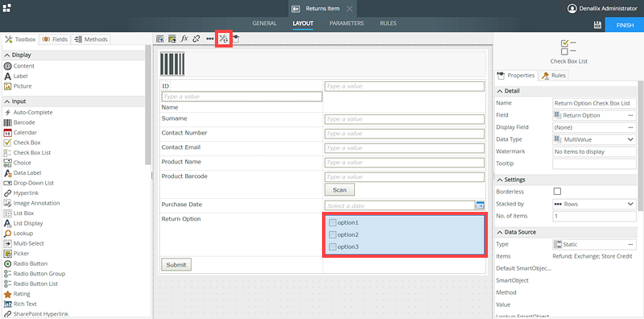644x319 pixels.
Task: Open the Stacked by Rows dropdown
Action: pyautogui.click(x=594, y=204)
